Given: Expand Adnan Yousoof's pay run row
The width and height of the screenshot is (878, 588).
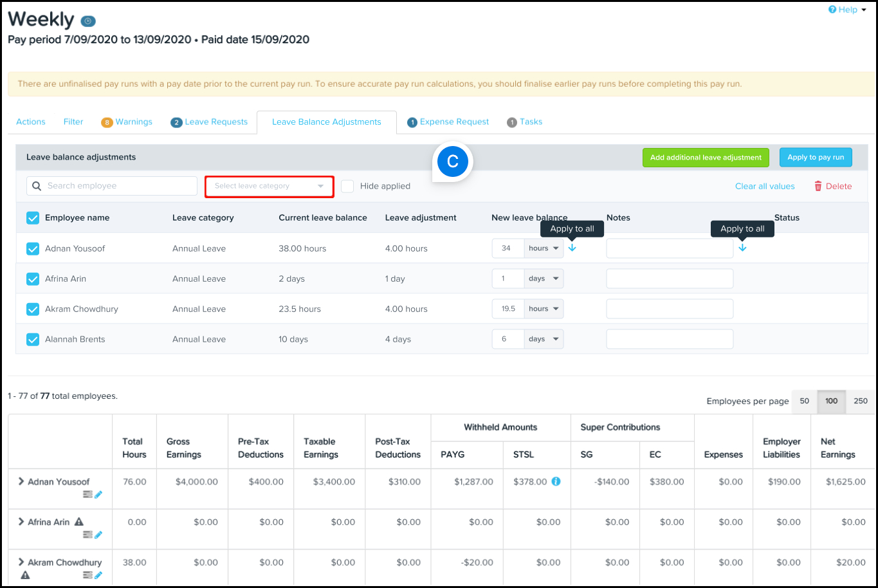Looking at the screenshot, I should tap(21, 481).
